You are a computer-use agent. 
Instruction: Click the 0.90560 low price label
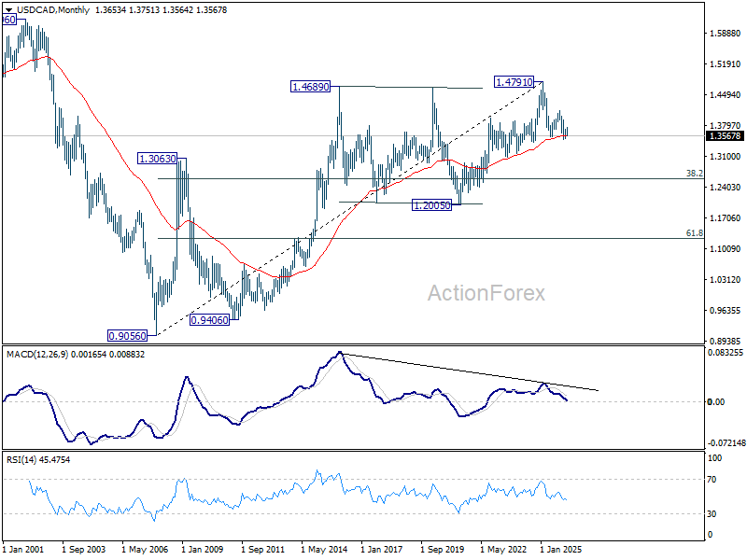pyautogui.click(x=127, y=336)
